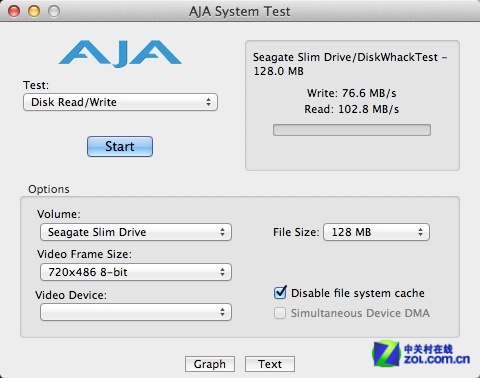Image resolution: width=480 pixels, height=378 pixels.
Task: Click the Read: 102.8 MB/s result
Action: point(352,109)
